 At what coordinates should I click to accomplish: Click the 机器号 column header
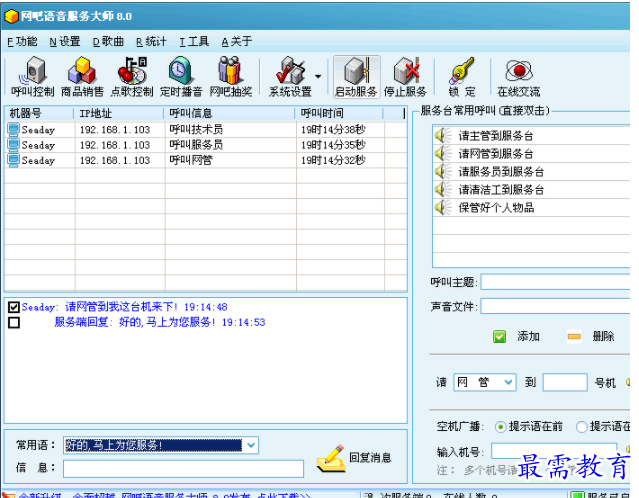[x=40, y=113]
